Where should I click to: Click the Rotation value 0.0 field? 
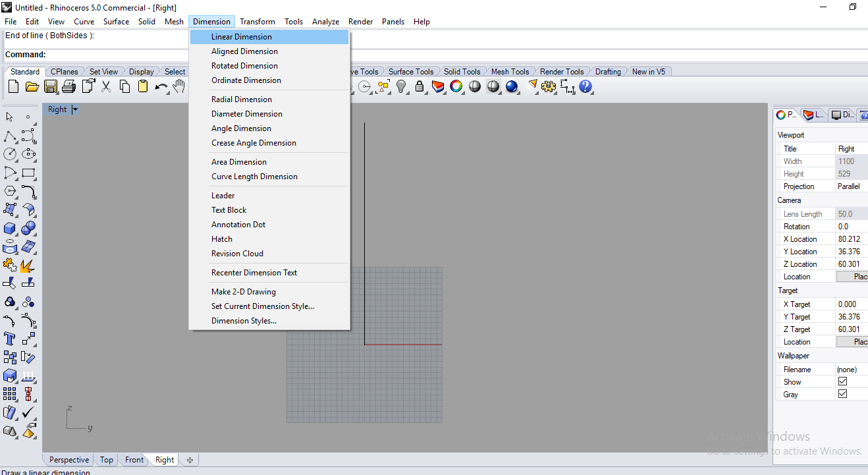click(852, 227)
